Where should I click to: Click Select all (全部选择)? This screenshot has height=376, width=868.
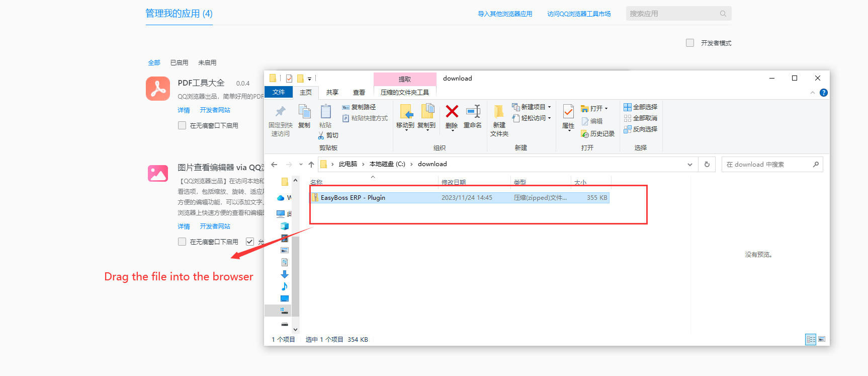(x=640, y=107)
